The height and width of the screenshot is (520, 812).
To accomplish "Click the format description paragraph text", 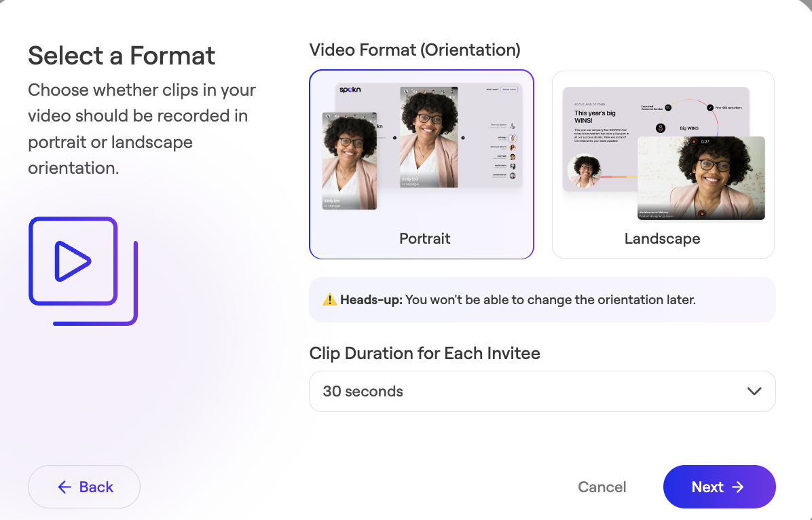I will [x=142, y=129].
